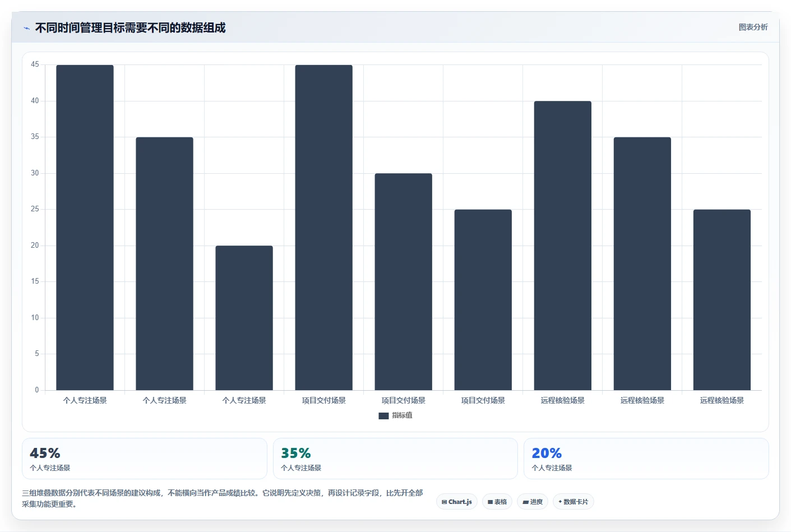The width and height of the screenshot is (791, 532).
Task: Click the y-axis tick label 15
Action: click(x=35, y=281)
